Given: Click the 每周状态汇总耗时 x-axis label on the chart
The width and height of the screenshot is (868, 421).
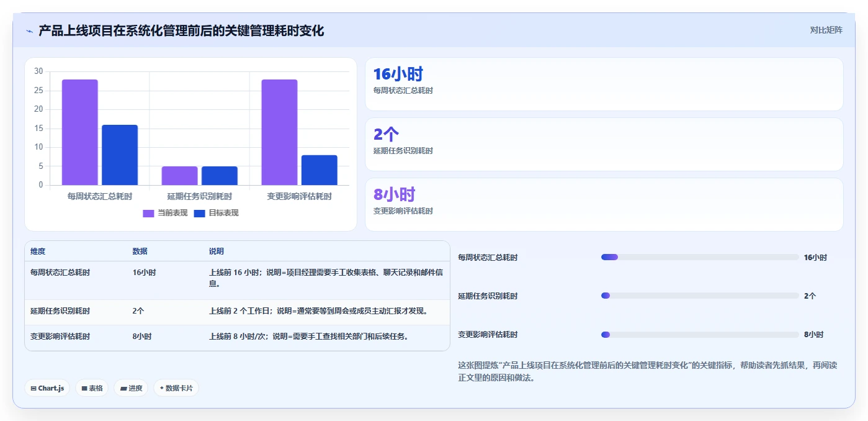Looking at the screenshot, I should tap(100, 196).
